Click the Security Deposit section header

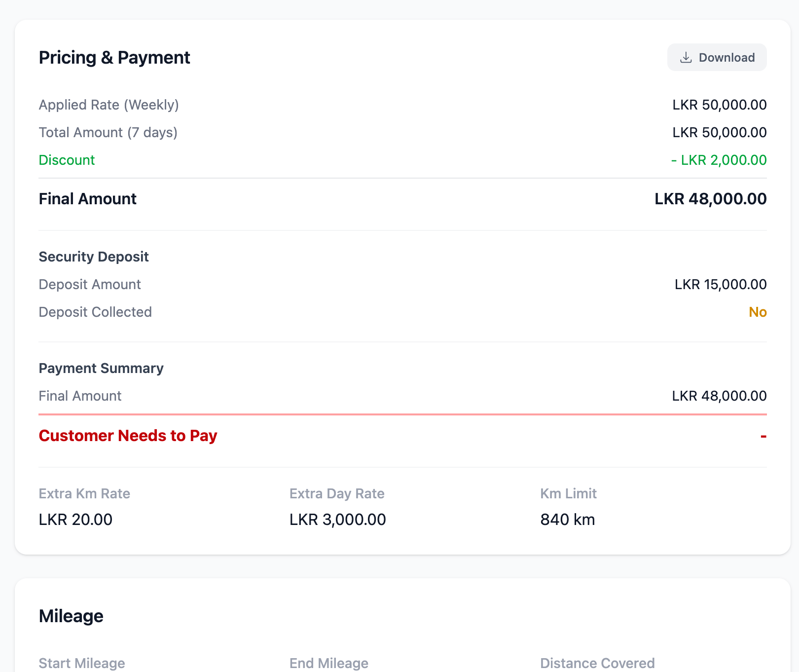point(93,256)
